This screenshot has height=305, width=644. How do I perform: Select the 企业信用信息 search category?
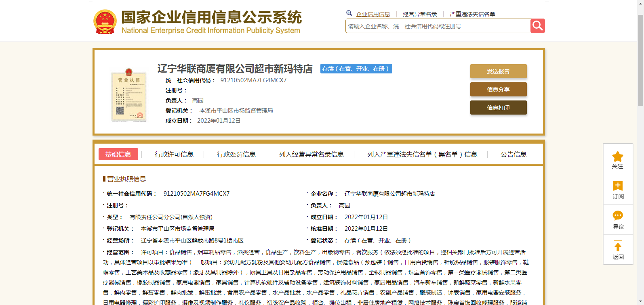point(373,14)
